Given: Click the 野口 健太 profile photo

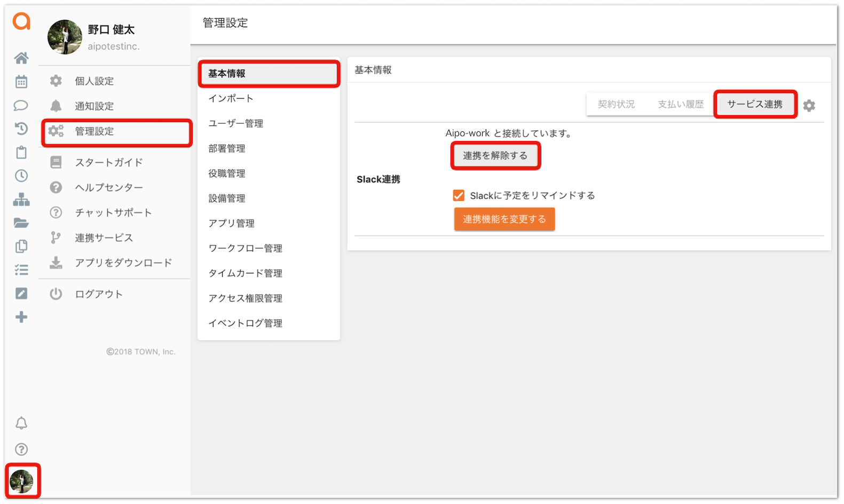Looking at the screenshot, I should (65, 37).
